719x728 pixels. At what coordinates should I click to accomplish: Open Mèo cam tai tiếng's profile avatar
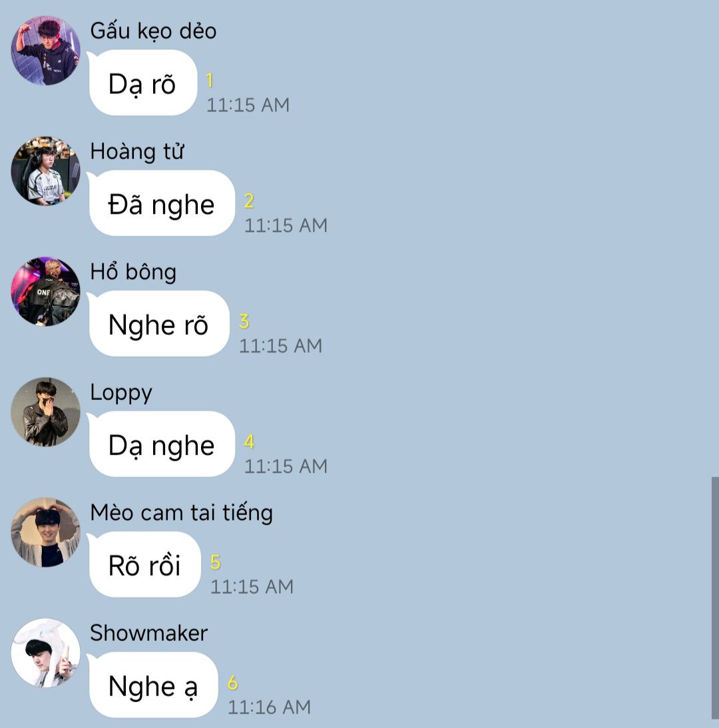pyautogui.click(x=45, y=532)
